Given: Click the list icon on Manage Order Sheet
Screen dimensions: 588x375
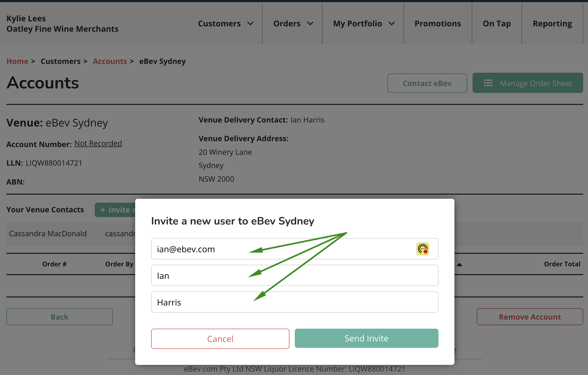Looking at the screenshot, I should point(488,83).
